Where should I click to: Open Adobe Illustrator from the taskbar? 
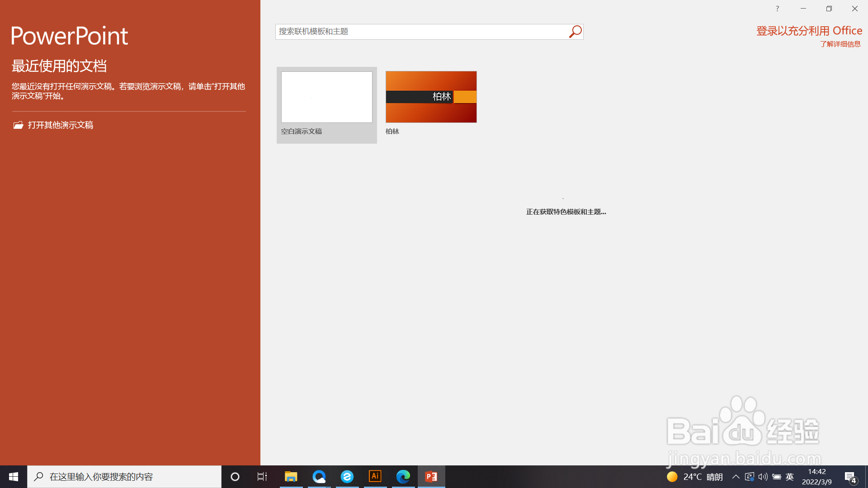[375, 477]
